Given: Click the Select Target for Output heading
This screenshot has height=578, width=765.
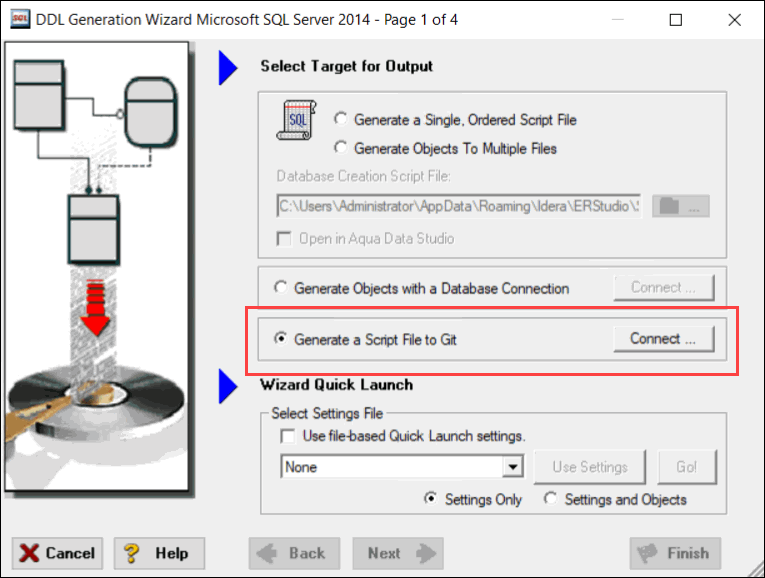Looking at the screenshot, I should tap(346, 66).
